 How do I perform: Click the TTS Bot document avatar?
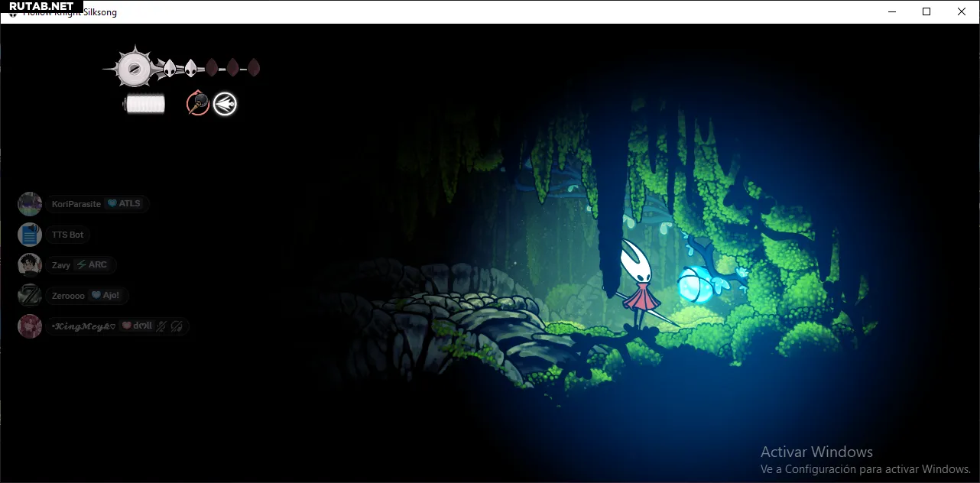point(30,235)
